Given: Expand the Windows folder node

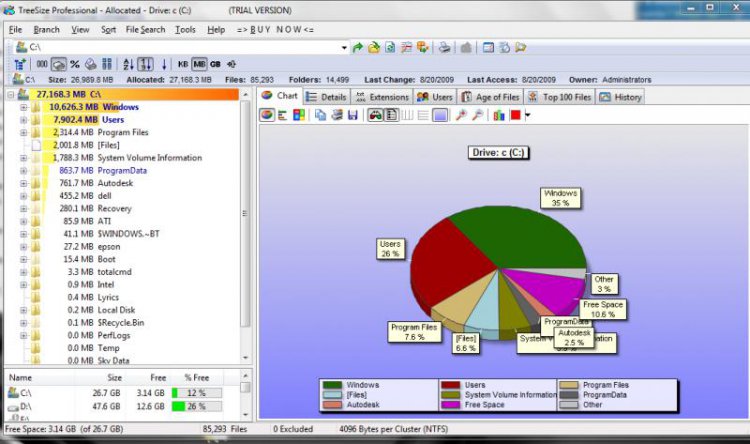Looking at the screenshot, I should point(23,107).
